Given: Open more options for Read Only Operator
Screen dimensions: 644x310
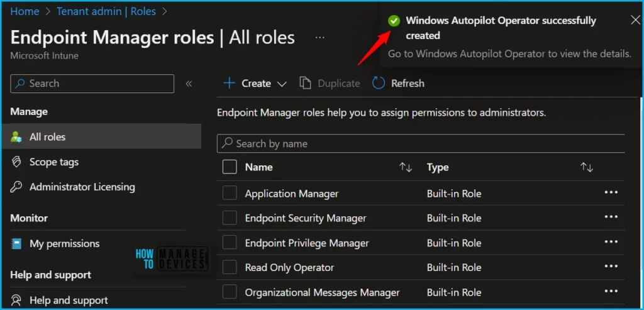Looking at the screenshot, I should [x=611, y=267].
